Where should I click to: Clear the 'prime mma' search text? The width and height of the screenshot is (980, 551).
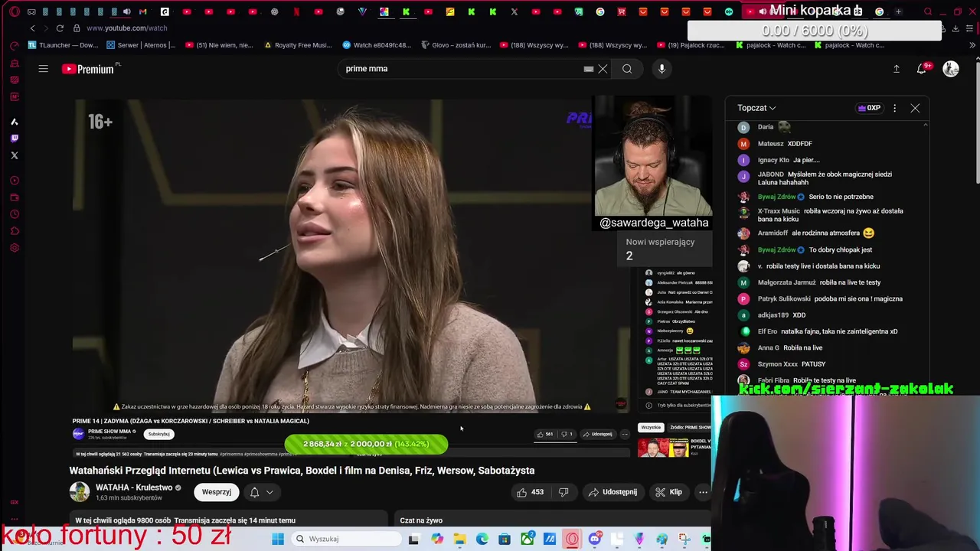coord(603,69)
